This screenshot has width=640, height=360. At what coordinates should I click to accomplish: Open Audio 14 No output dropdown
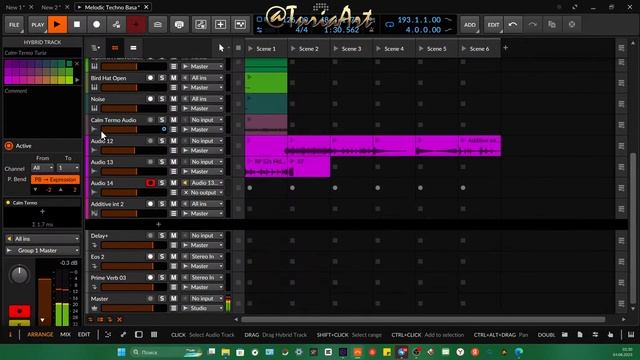pos(203,193)
